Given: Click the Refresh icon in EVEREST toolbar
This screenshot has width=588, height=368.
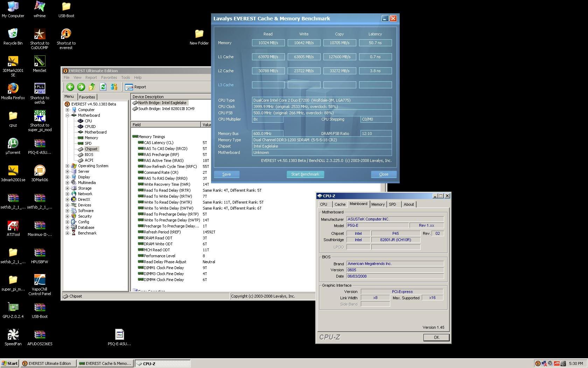Looking at the screenshot, I should click(x=103, y=87).
